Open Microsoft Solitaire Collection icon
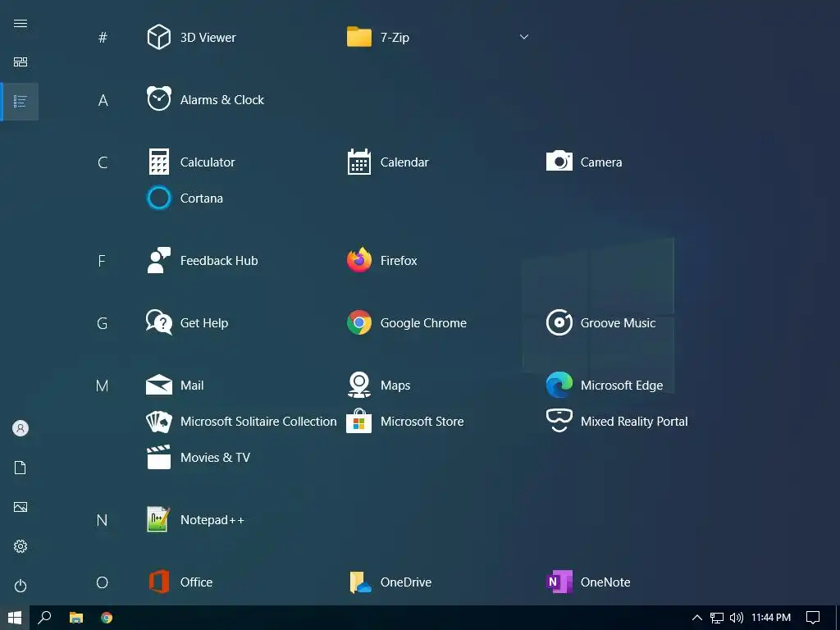This screenshot has width=840, height=630. [158, 421]
